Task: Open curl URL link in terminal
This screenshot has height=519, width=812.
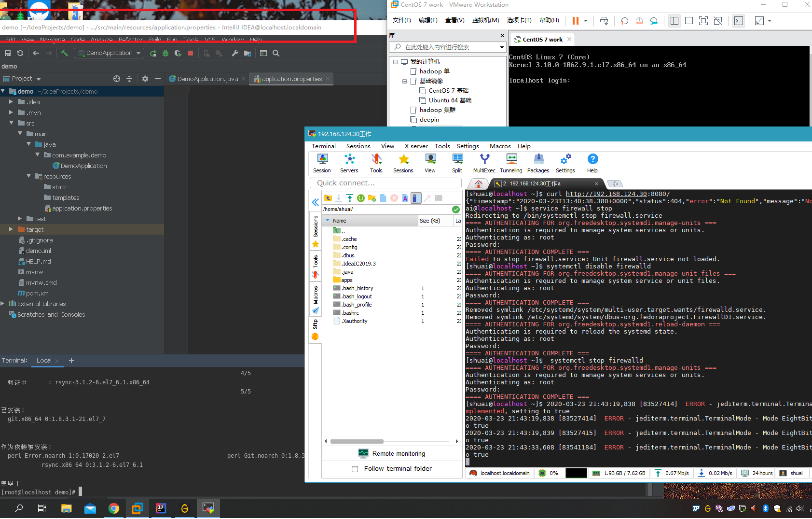Action: click(618, 194)
